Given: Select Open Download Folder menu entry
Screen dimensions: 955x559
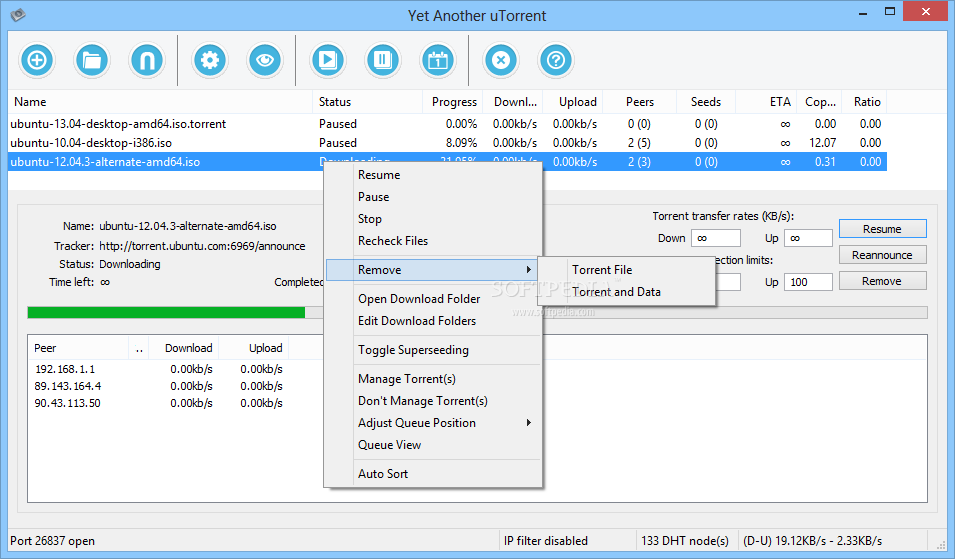Looking at the screenshot, I should click(x=433, y=299).
